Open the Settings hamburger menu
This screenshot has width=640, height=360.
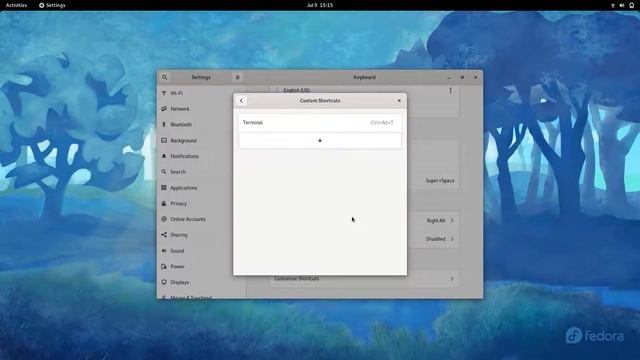[x=238, y=77]
